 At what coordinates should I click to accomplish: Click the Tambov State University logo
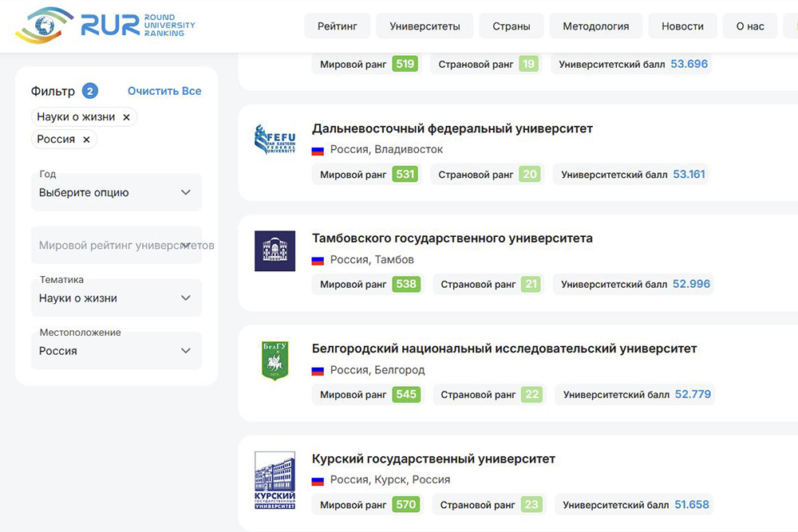[275, 250]
